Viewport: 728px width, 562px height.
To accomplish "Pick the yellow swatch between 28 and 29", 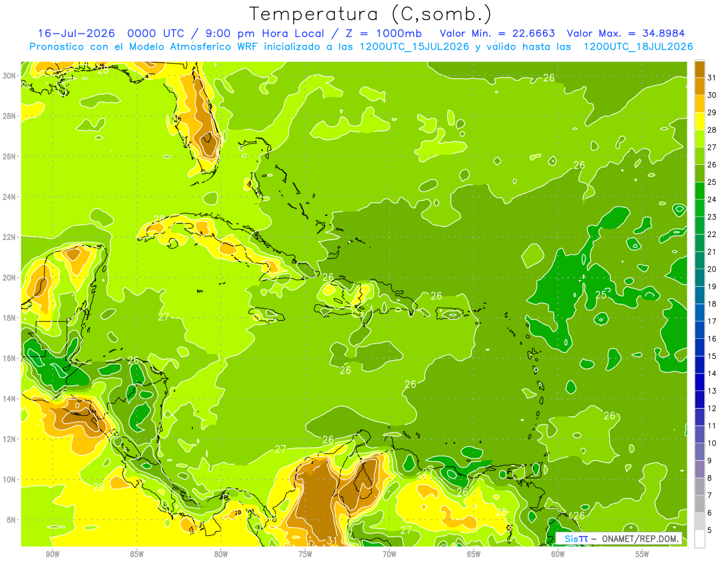I will pyautogui.click(x=699, y=121).
